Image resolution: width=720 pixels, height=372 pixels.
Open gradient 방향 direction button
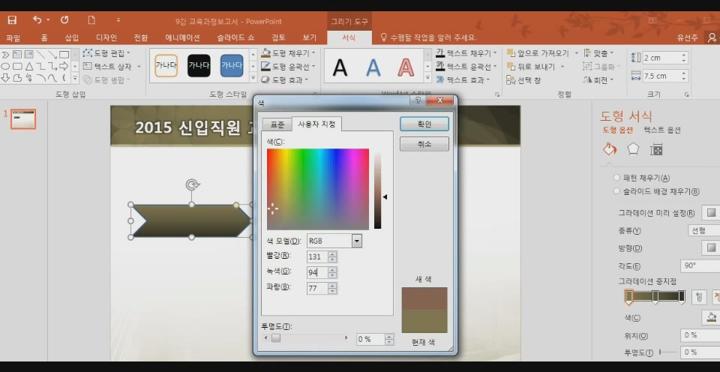click(x=711, y=248)
